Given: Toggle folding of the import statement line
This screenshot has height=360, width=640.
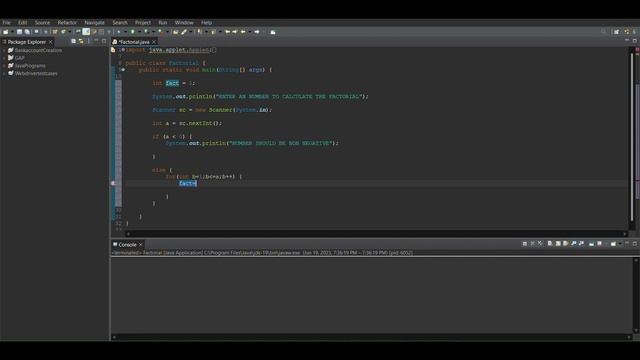Looking at the screenshot, I should pyautogui.click(x=123, y=50).
